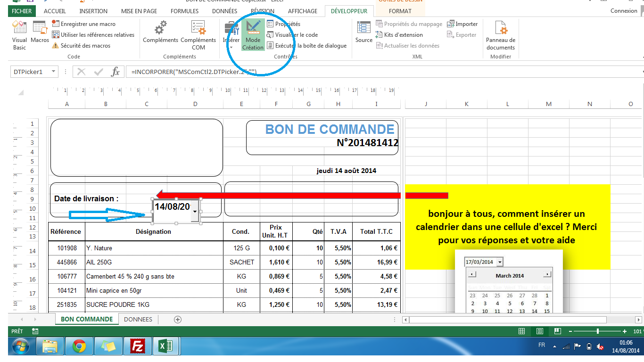Viewport: 644px width, 362px height.
Task: Open FileZilla from the taskbar
Action: (138, 347)
